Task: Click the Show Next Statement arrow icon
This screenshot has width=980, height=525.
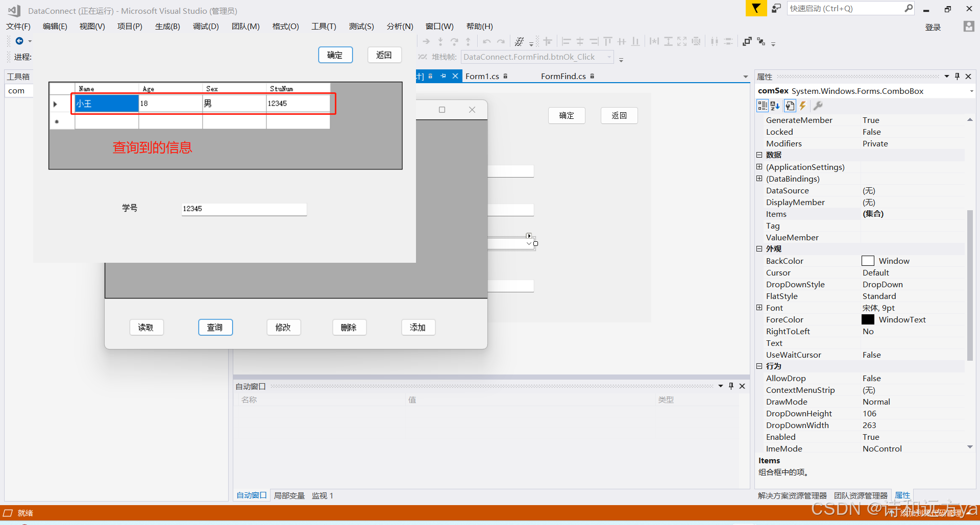Action: pos(426,41)
